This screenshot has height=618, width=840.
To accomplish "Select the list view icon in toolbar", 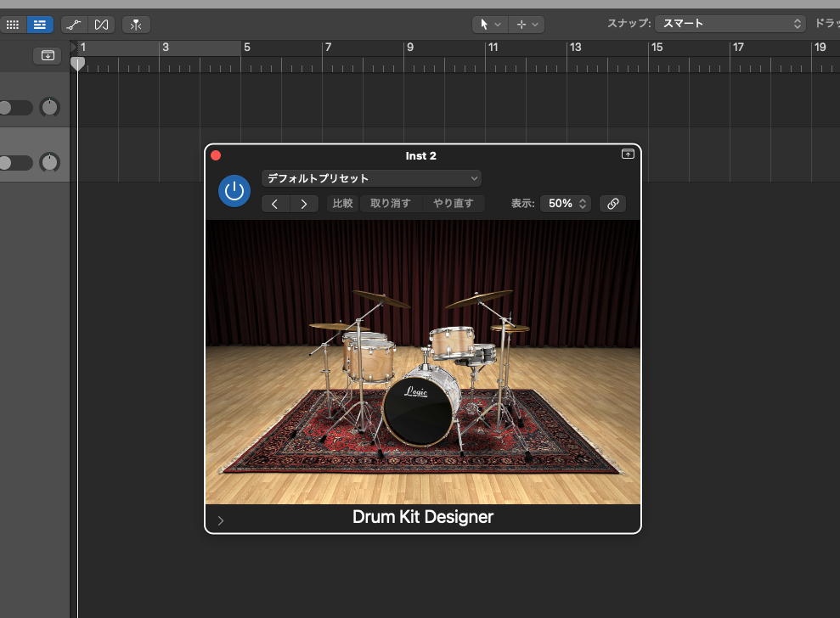I will [39, 25].
